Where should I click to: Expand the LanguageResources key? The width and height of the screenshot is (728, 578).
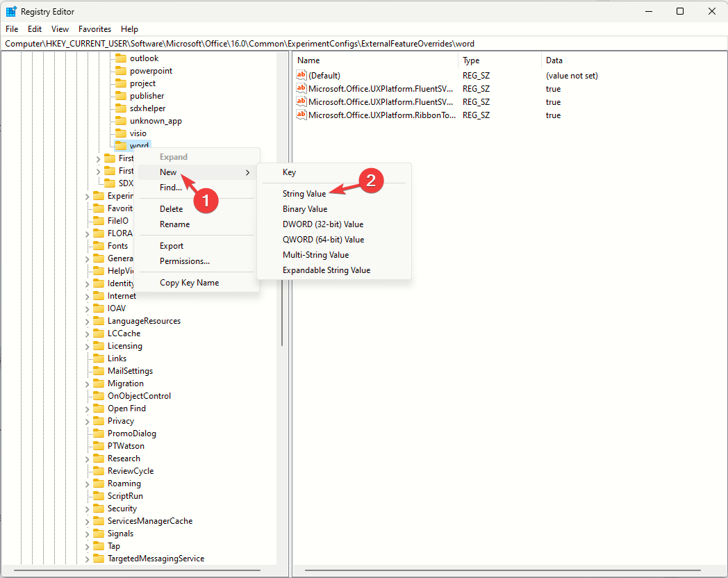pos(88,321)
